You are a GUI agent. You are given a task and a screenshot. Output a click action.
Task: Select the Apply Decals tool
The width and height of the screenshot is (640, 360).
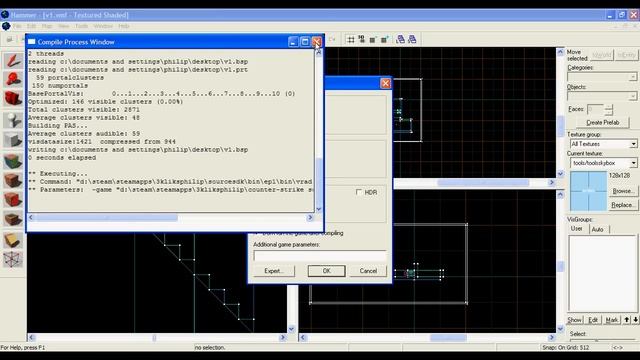13,200
